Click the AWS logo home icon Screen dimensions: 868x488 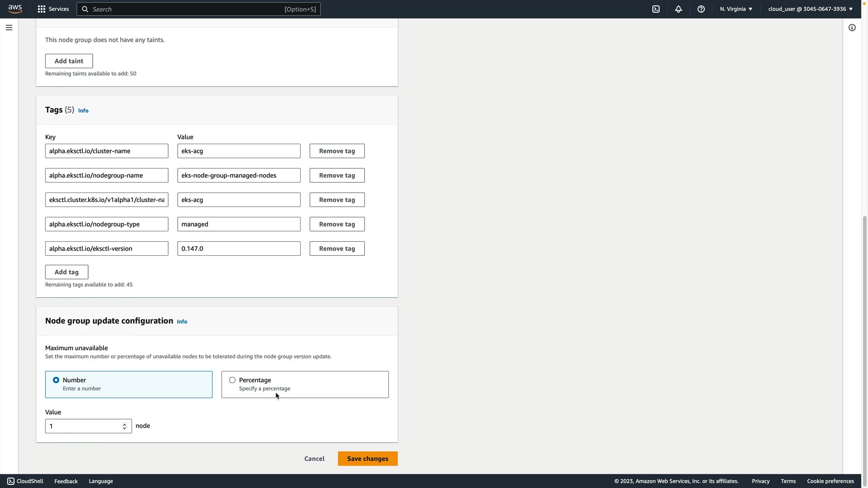click(x=15, y=9)
